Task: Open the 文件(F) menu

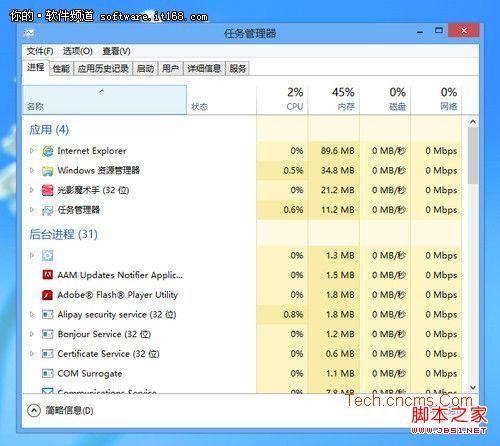Action: [40, 51]
